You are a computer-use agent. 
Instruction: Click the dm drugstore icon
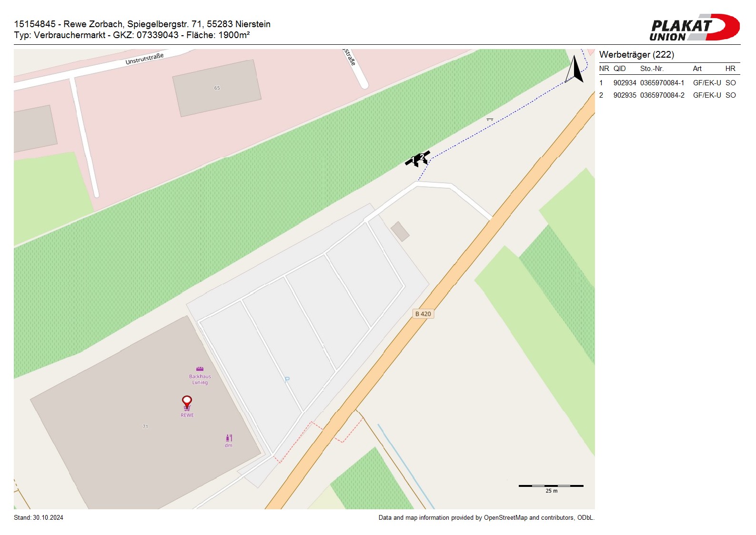(x=229, y=438)
